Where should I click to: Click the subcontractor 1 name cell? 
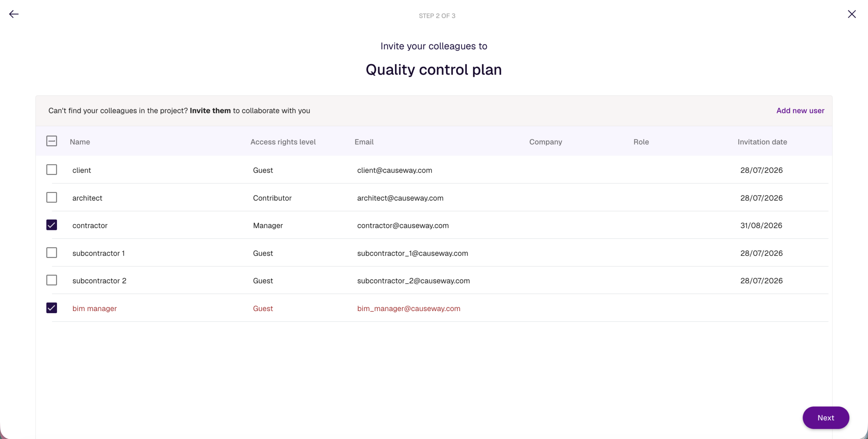(98, 253)
